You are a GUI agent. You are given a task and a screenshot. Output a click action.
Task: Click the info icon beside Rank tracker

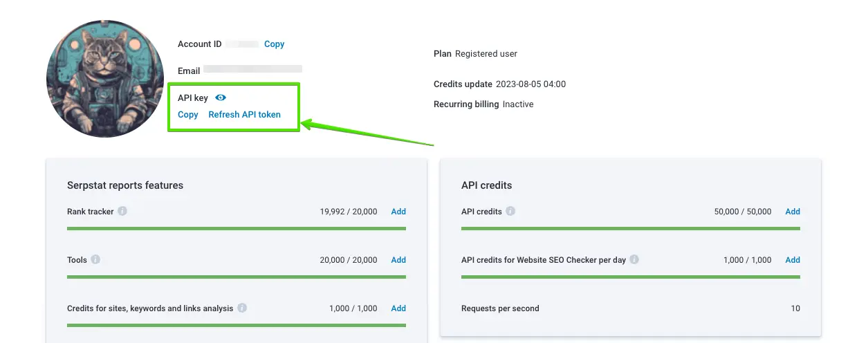point(122,211)
